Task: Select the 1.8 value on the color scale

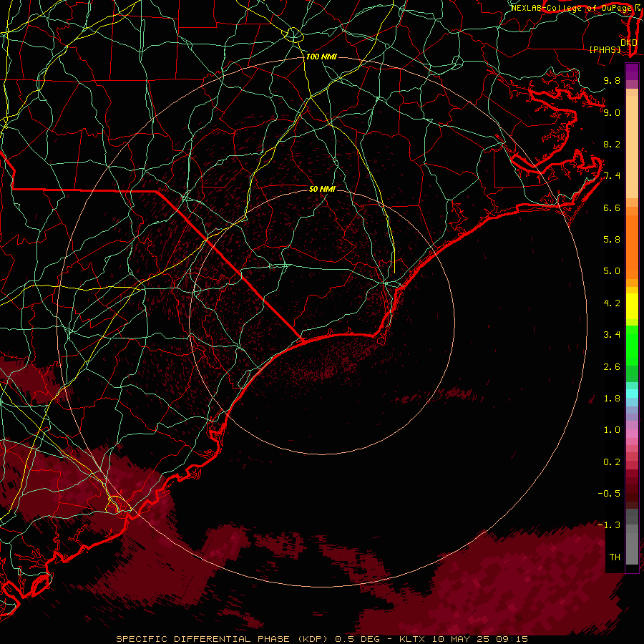Action: (x=612, y=399)
